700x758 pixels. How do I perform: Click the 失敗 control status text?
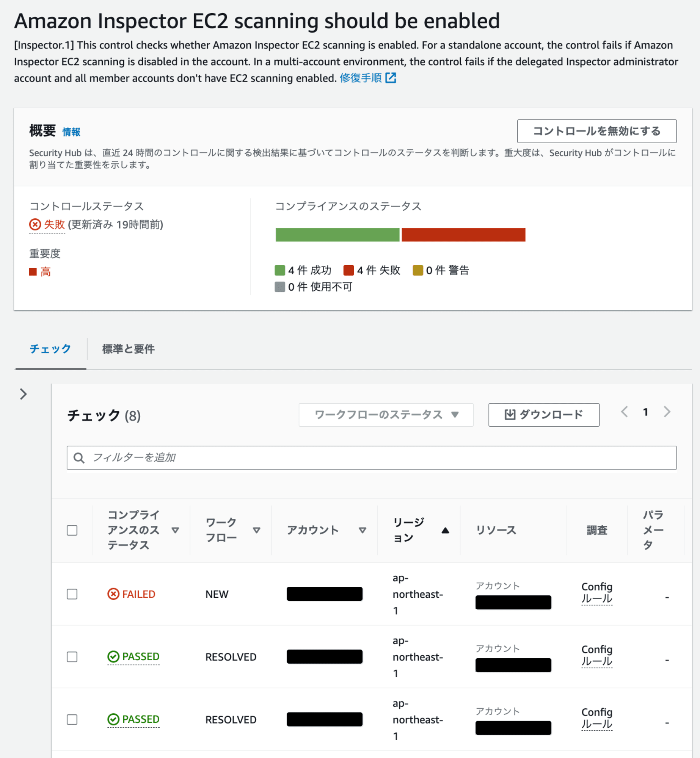(x=54, y=225)
